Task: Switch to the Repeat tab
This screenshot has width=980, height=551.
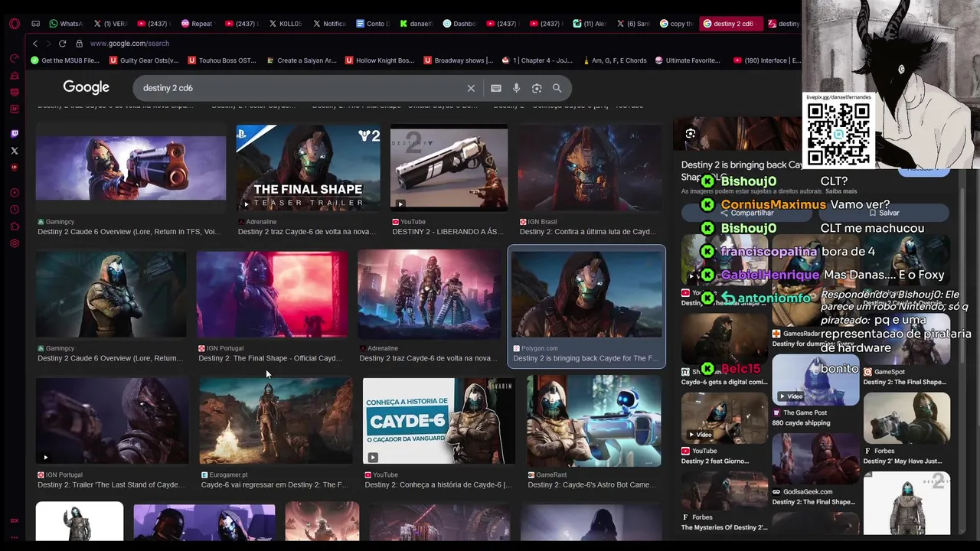Action: point(197,24)
